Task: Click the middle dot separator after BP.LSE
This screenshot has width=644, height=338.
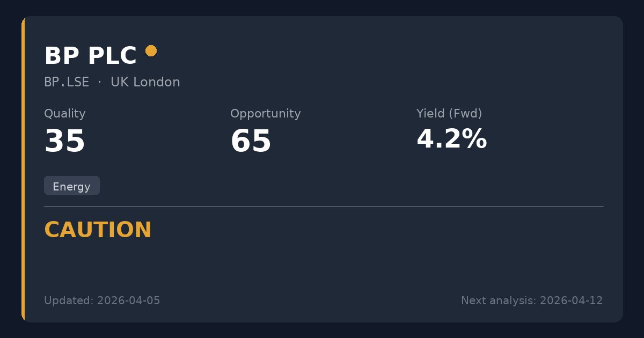Action: (x=100, y=82)
